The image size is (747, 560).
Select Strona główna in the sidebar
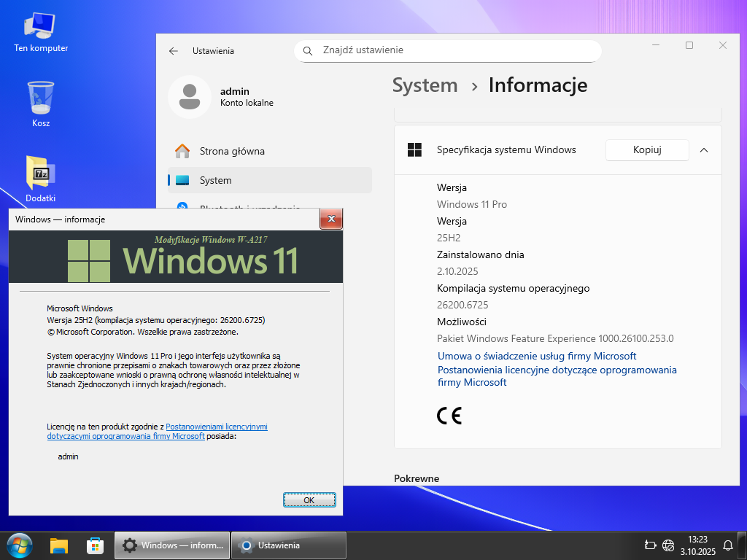(x=232, y=151)
